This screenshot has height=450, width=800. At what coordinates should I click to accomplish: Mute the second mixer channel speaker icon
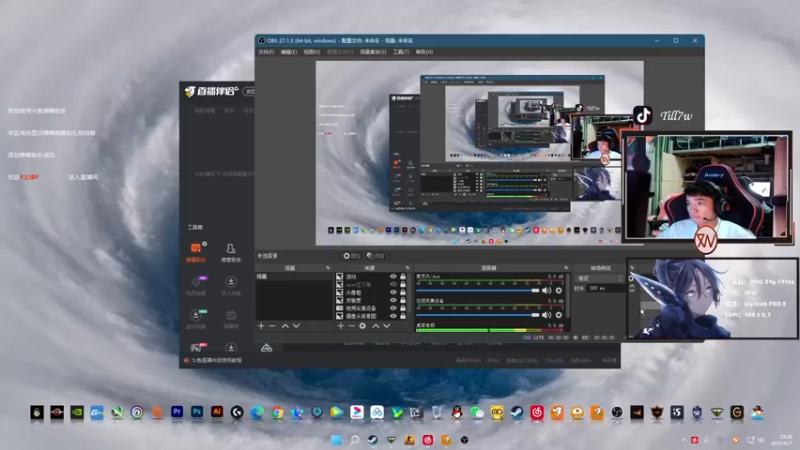546,315
